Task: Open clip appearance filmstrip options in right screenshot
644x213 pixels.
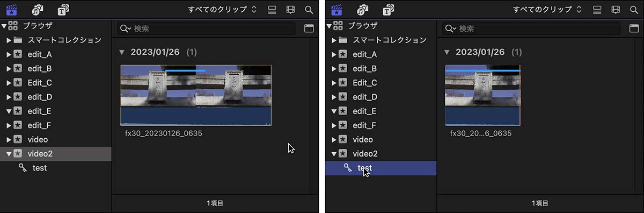Action: 616,10
